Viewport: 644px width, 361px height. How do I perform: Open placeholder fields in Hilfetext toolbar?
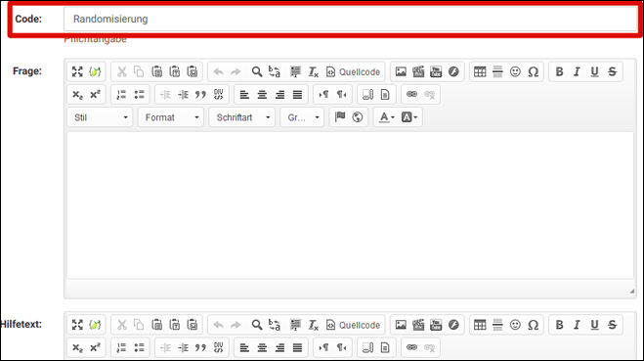pos(95,325)
